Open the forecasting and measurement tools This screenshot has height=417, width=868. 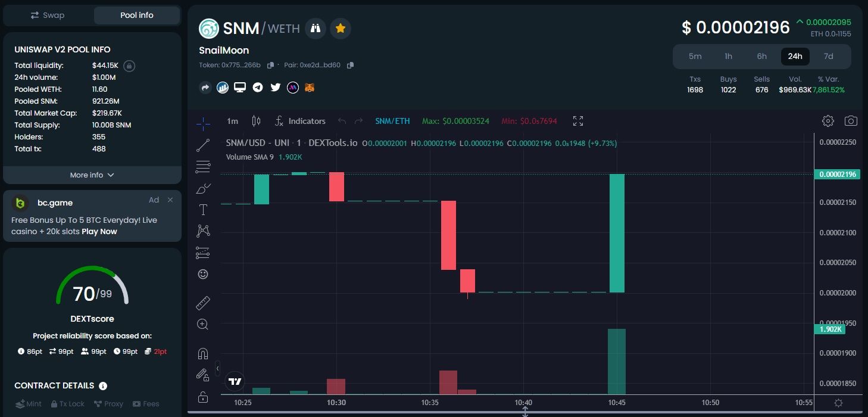point(203,253)
